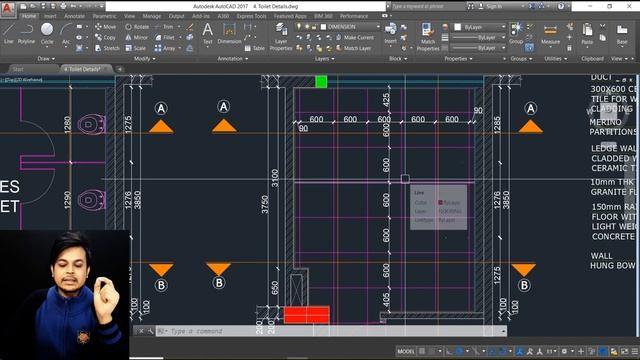The image size is (640, 360).
Task: Switch to the Parametric ribbon tab
Action: click(x=104, y=16)
